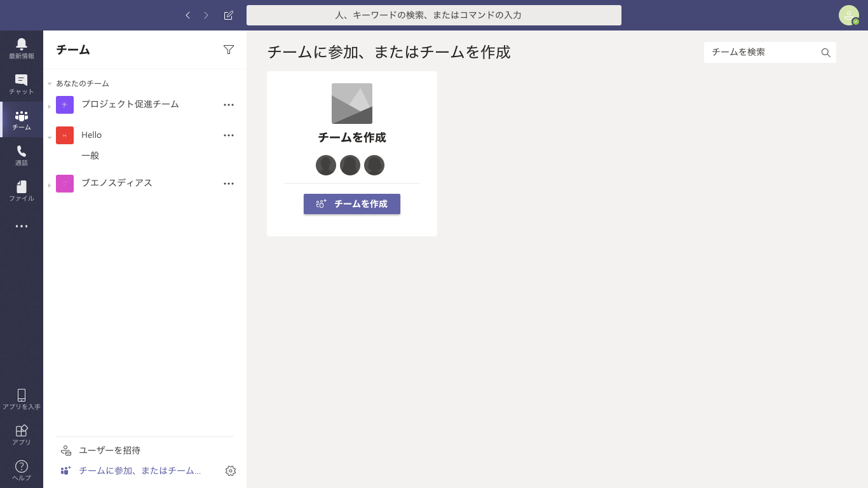Image resolution: width=868 pixels, height=488 pixels.
Task: Click the new chat compose icon
Action: coord(229,15)
